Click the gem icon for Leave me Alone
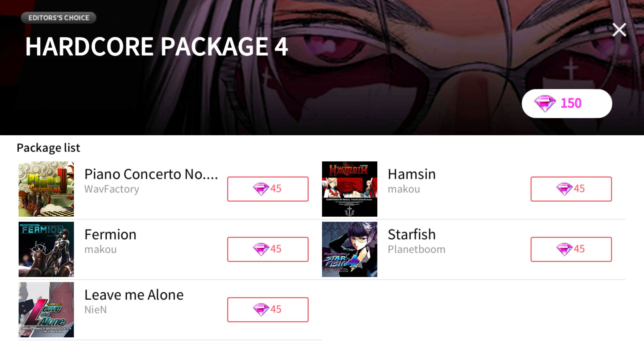This screenshot has width=644, height=362. (261, 310)
